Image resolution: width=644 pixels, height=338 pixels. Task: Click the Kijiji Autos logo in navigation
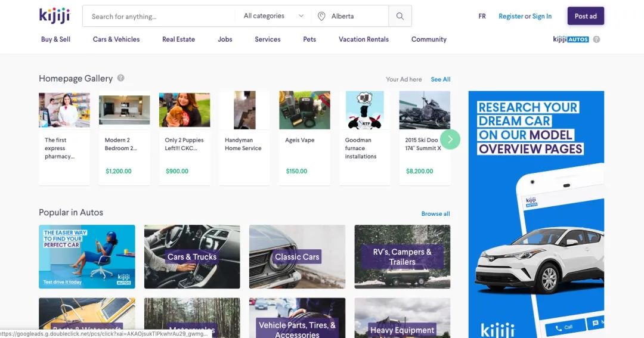pos(571,39)
